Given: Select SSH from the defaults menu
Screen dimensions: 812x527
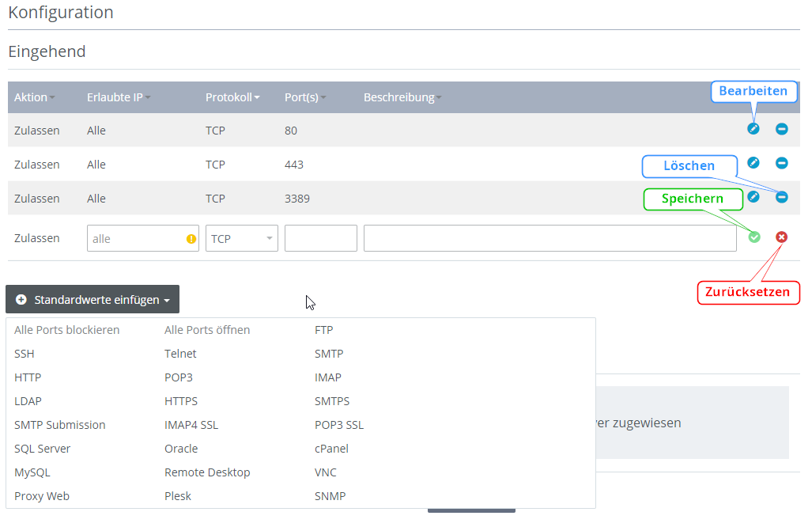Looking at the screenshot, I should tap(25, 354).
